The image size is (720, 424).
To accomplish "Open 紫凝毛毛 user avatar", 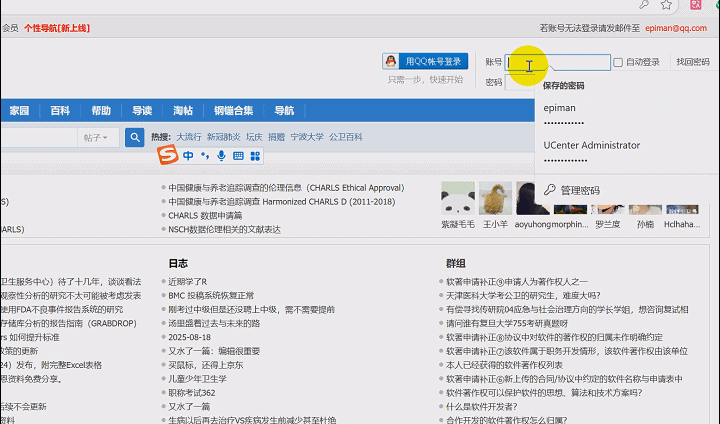I will point(458,198).
